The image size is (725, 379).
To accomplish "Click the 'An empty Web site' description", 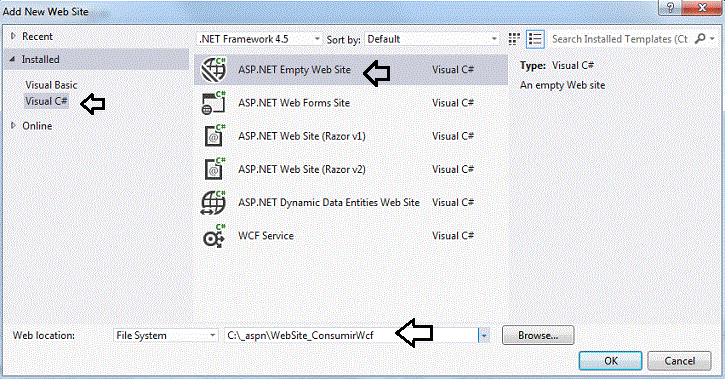I will [562, 86].
